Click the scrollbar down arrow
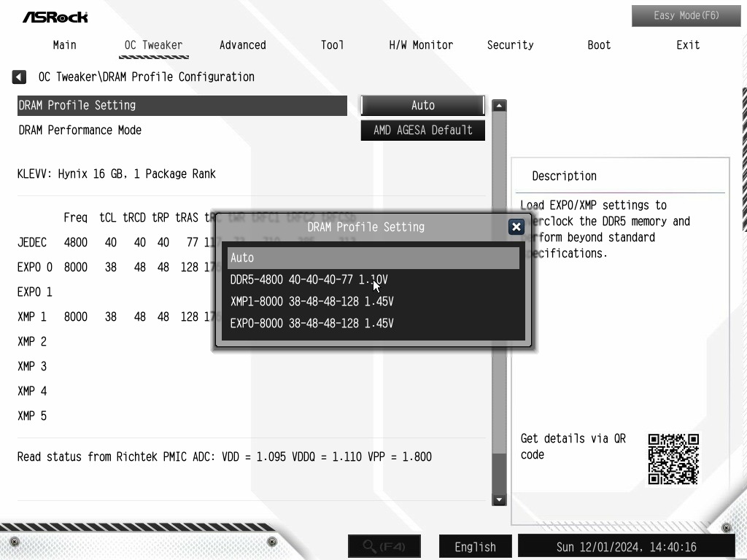This screenshot has height=560, width=747. click(499, 499)
